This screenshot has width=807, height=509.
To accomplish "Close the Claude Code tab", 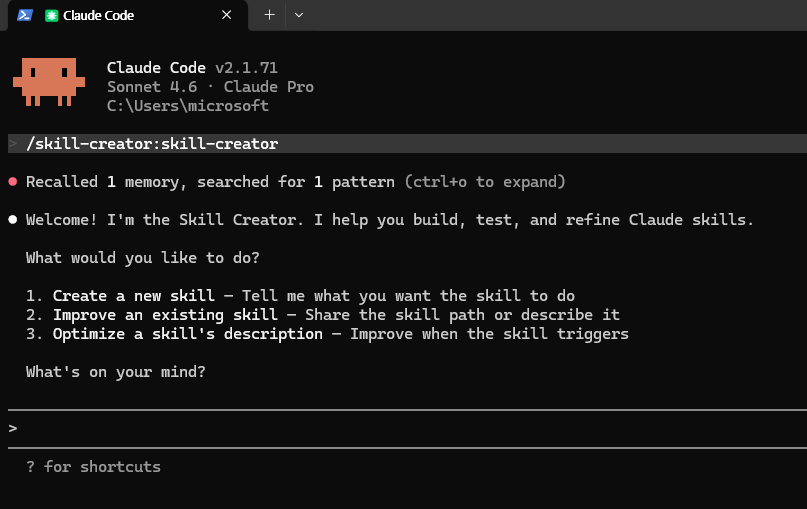I will (x=227, y=15).
